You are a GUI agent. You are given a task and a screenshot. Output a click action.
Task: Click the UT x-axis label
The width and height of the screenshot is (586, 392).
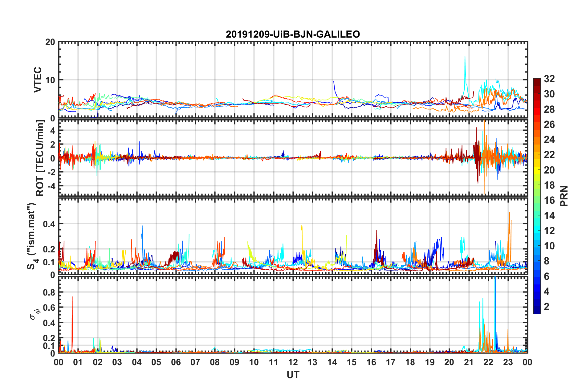coord(293,375)
